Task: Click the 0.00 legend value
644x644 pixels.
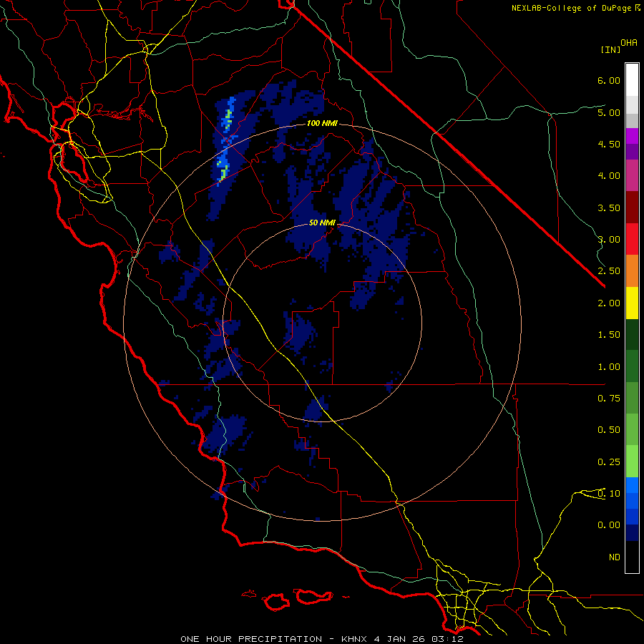Action: click(609, 525)
